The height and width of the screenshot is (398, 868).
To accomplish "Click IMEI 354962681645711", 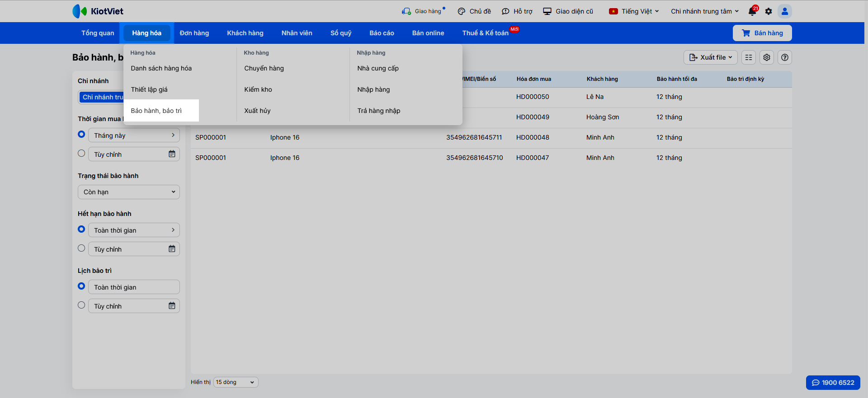I will click(474, 137).
